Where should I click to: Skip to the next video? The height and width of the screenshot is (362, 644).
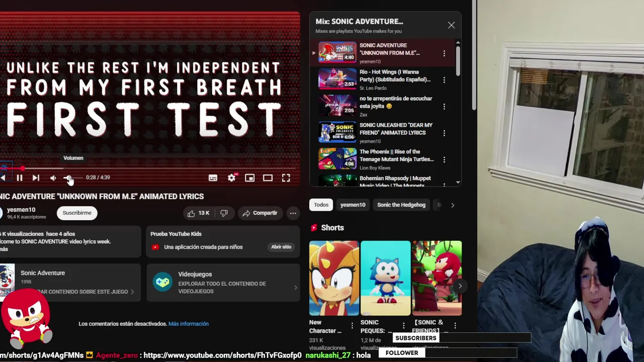coord(36,178)
